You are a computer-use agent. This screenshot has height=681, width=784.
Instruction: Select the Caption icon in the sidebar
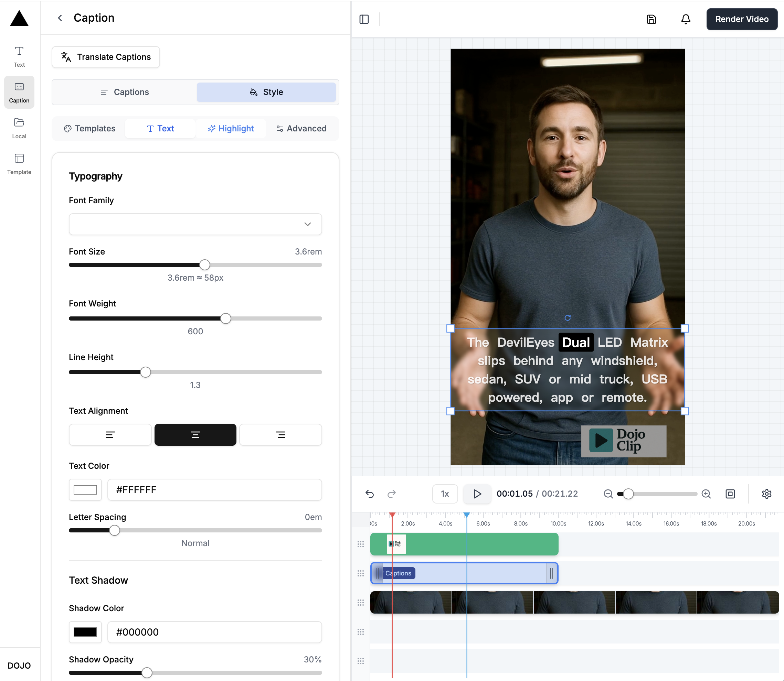pos(19,92)
